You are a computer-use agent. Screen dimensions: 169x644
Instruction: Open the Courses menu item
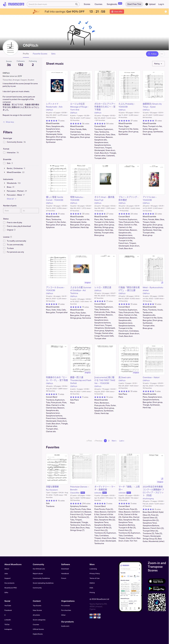98,4
